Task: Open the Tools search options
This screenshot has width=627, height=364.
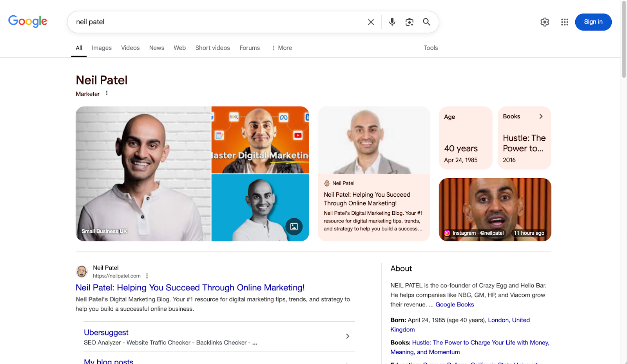Action: 430,48
